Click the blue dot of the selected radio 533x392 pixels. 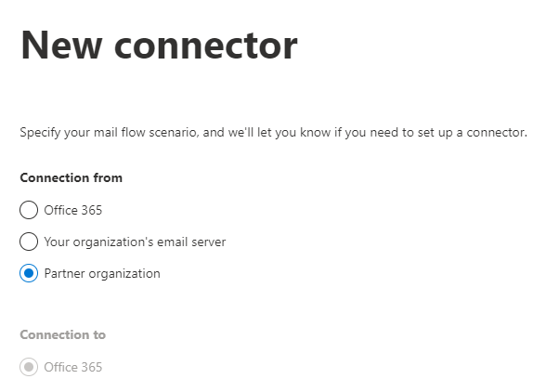(29, 273)
